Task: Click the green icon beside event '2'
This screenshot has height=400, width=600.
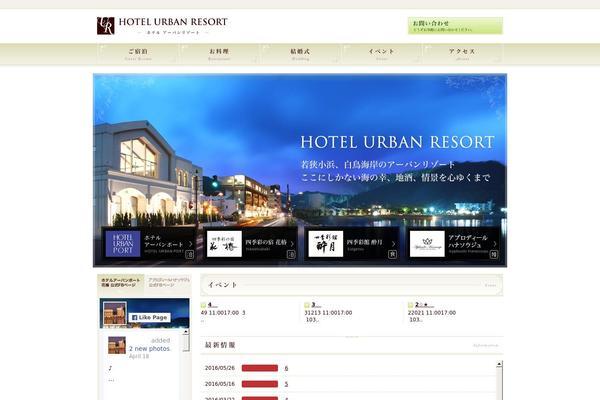Action: pos(410,305)
